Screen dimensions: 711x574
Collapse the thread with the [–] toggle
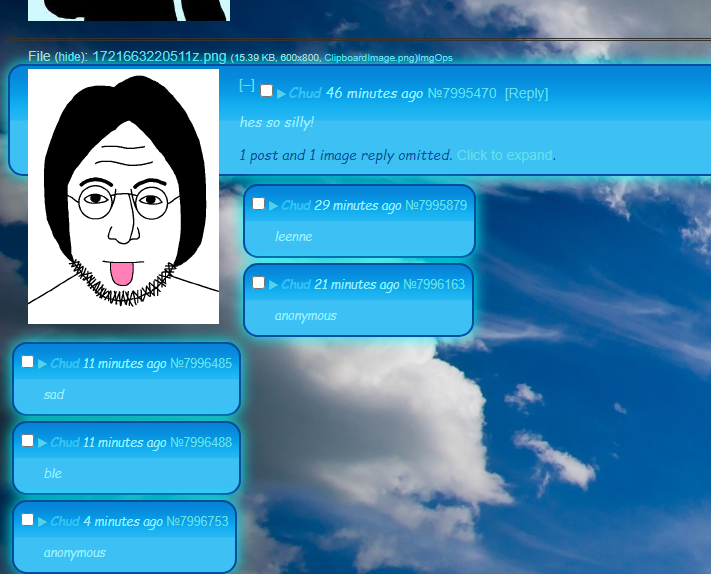[246, 86]
